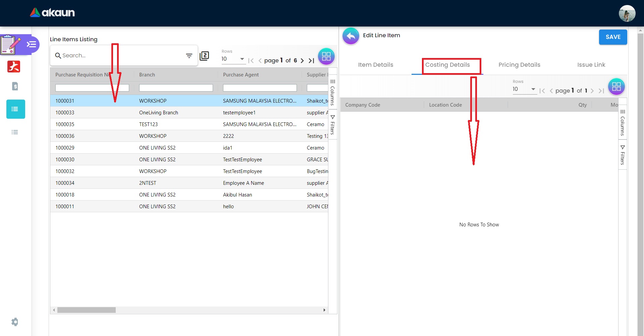Image resolution: width=644 pixels, height=336 pixels.
Task: Expand the sidebar menu toggle
Action: [x=32, y=44]
